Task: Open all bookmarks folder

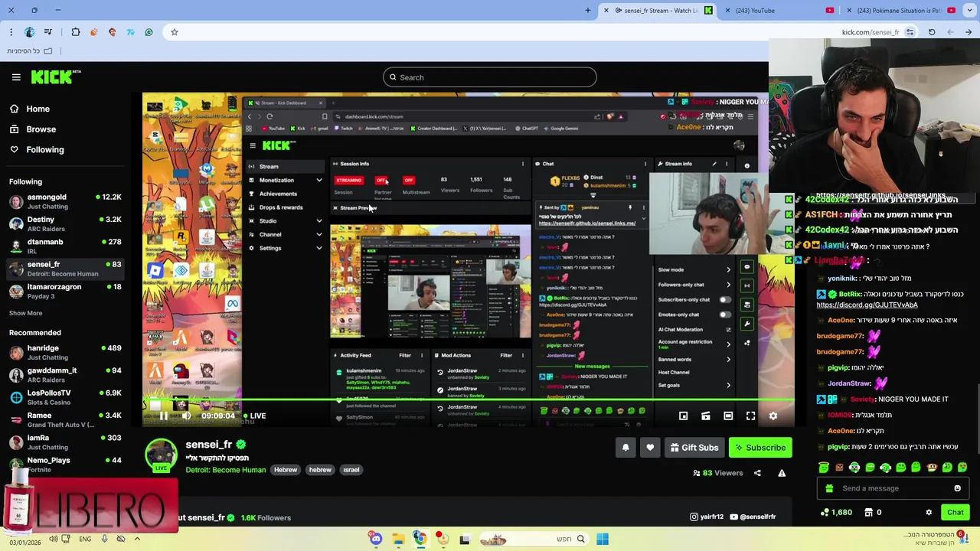Action: [30, 51]
